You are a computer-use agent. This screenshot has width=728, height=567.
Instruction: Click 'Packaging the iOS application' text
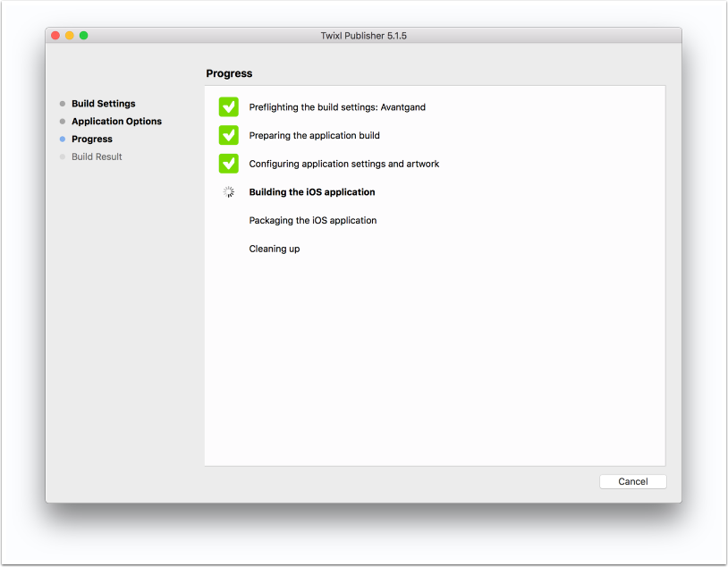313,221
